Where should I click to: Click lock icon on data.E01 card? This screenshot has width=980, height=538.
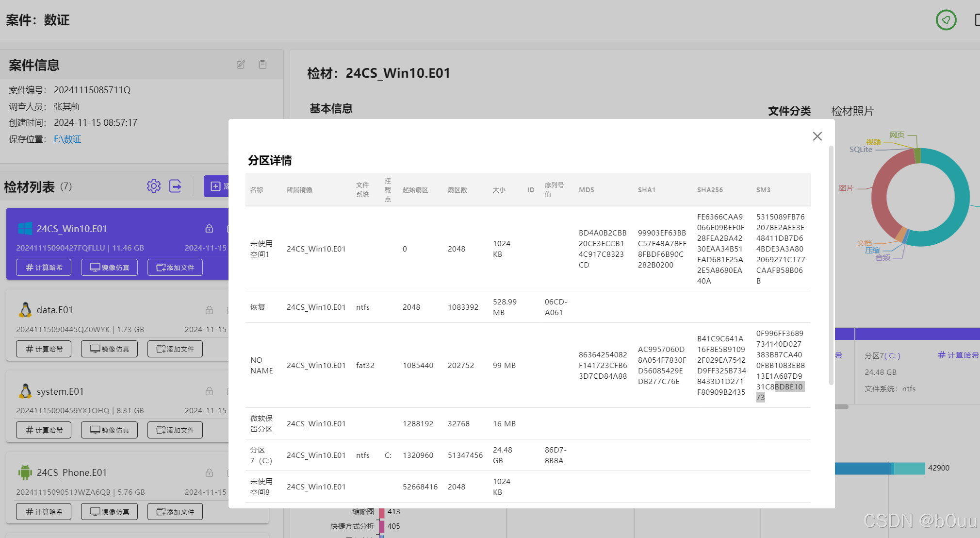tap(209, 310)
